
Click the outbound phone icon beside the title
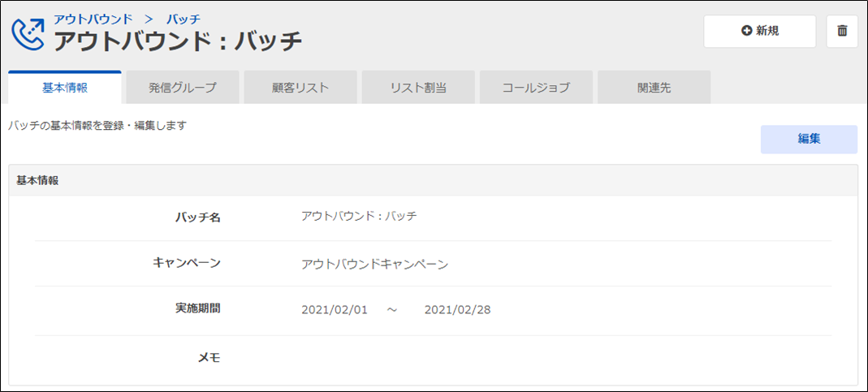pyautogui.click(x=28, y=32)
